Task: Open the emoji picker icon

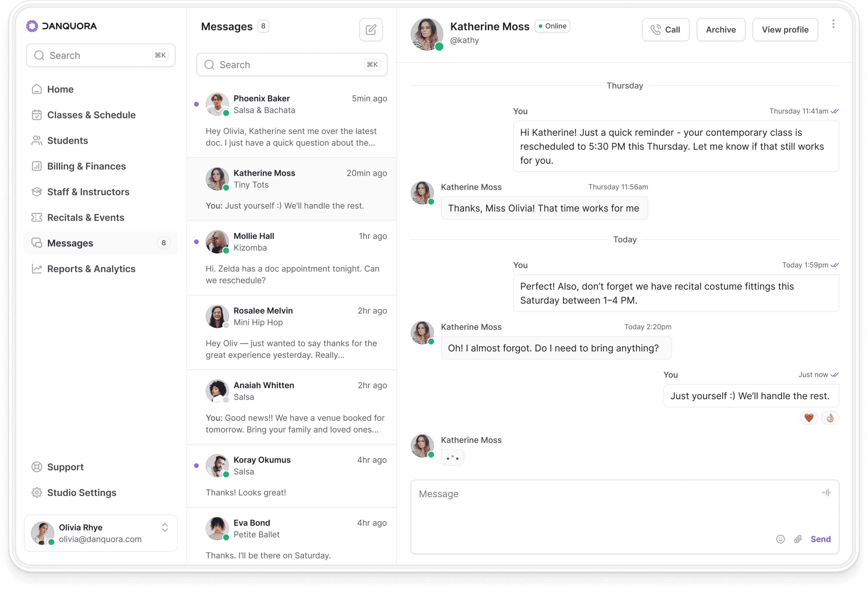Action: pyautogui.click(x=780, y=539)
